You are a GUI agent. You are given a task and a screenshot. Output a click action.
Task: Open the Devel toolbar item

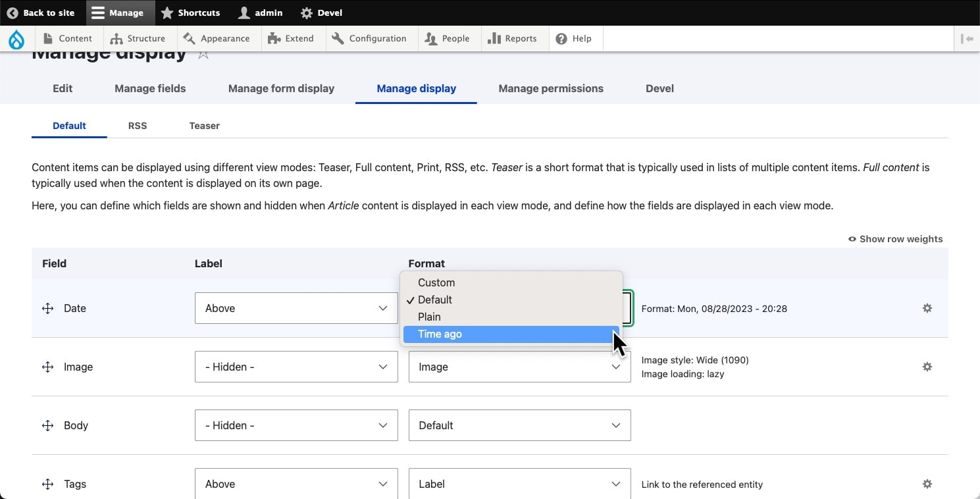pyautogui.click(x=321, y=13)
